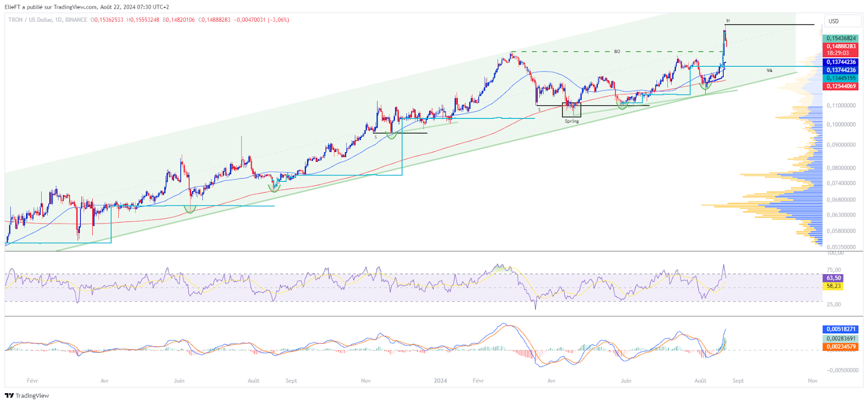Click the change value −0,00470031 (−3,06%)
This screenshot has height=404, width=868.
261,20
